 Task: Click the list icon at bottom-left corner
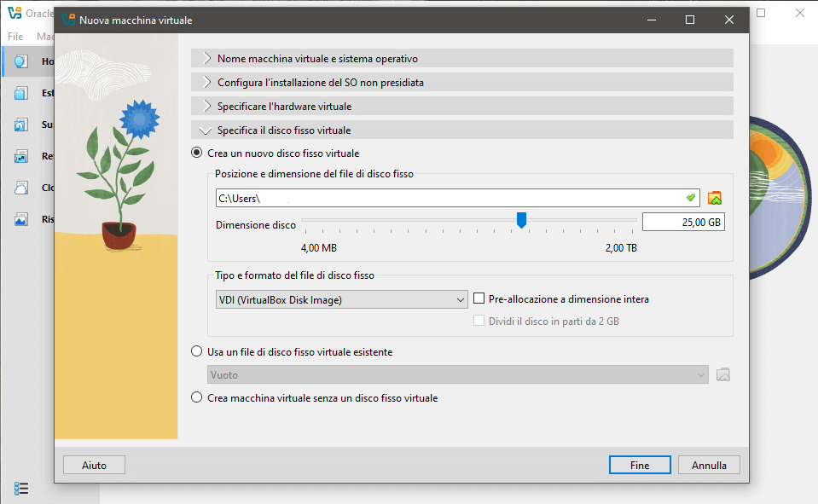click(21, 489)
